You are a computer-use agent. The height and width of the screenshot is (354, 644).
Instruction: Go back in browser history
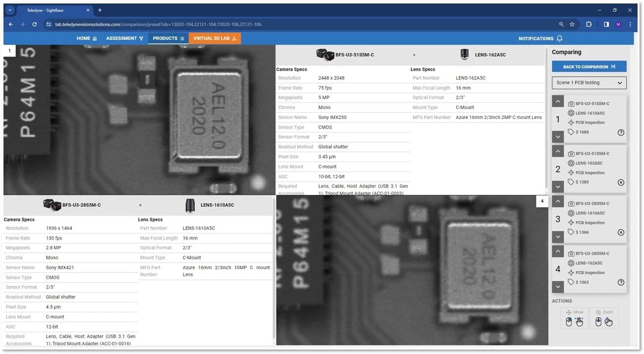(11, 24)
